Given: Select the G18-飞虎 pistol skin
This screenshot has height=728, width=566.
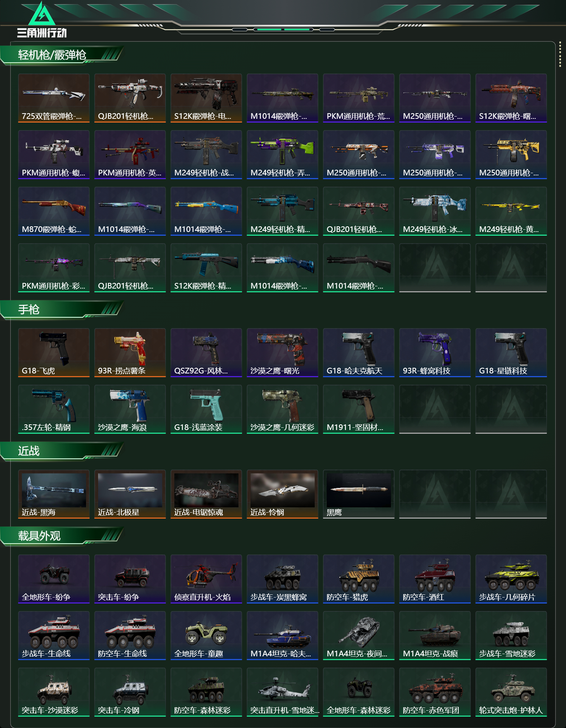Looking at the screenshot, I should point(54,352).
